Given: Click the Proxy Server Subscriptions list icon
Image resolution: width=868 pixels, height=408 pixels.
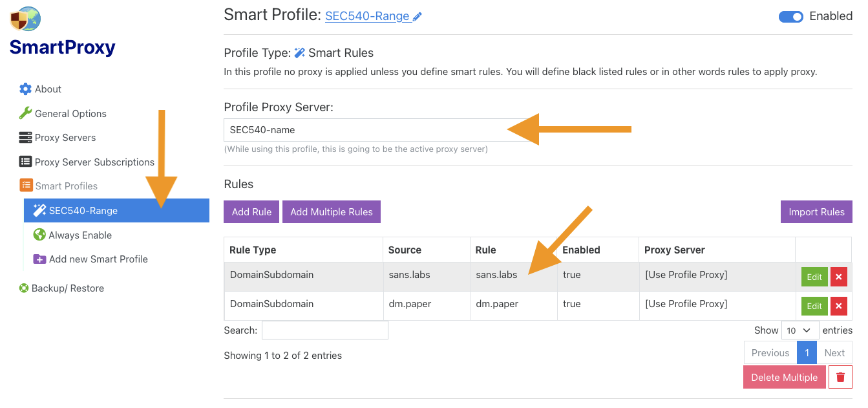Looking at the screenshot, I should pyautogui.click(x=25, y=162).
